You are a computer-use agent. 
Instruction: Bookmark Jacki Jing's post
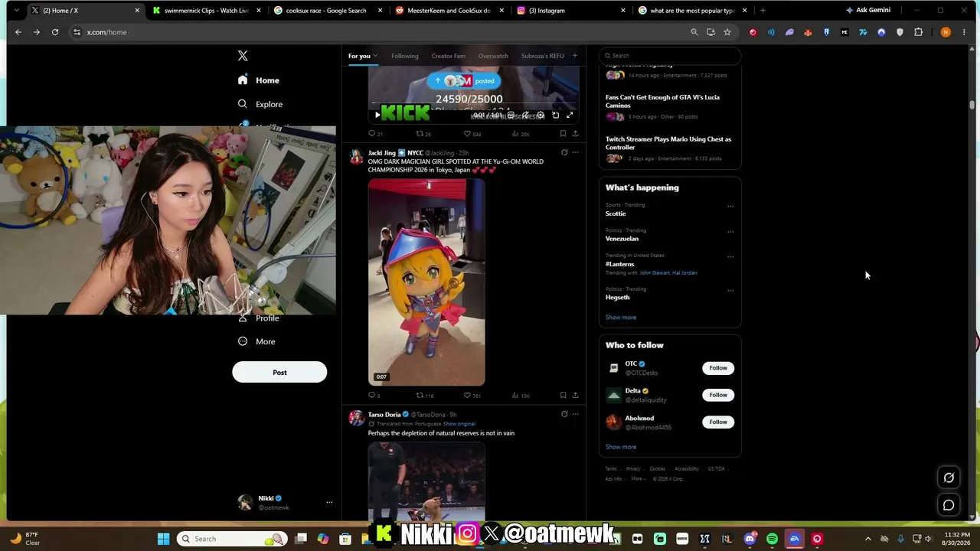pos(563,396)
